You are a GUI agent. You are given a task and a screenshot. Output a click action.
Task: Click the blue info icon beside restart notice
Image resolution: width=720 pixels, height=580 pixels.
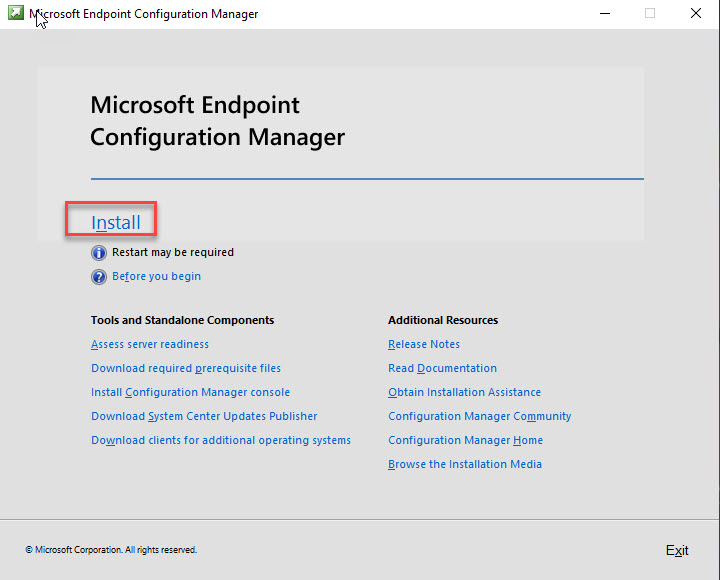[x=99, y=253]
